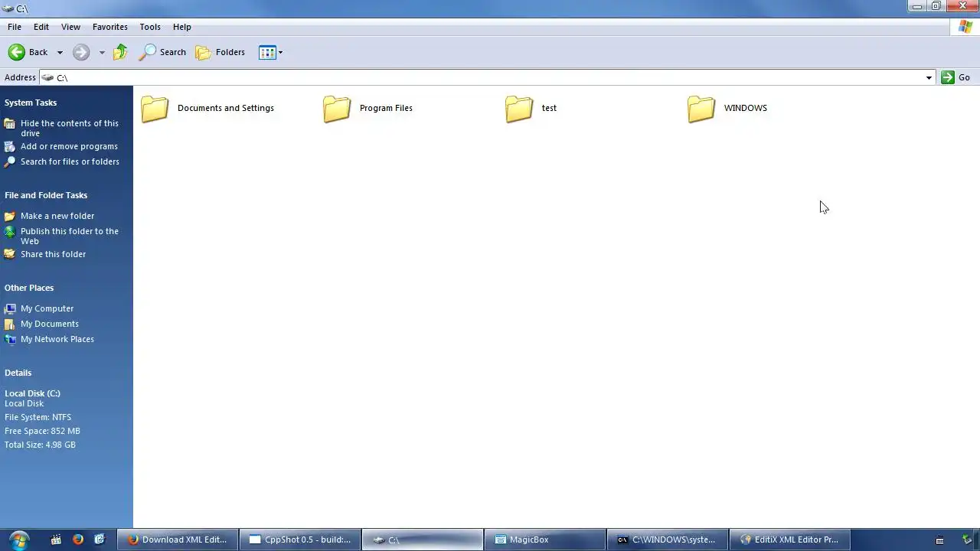
Task: Collapse the Other Places section header
Action: [x=29, y=288]
